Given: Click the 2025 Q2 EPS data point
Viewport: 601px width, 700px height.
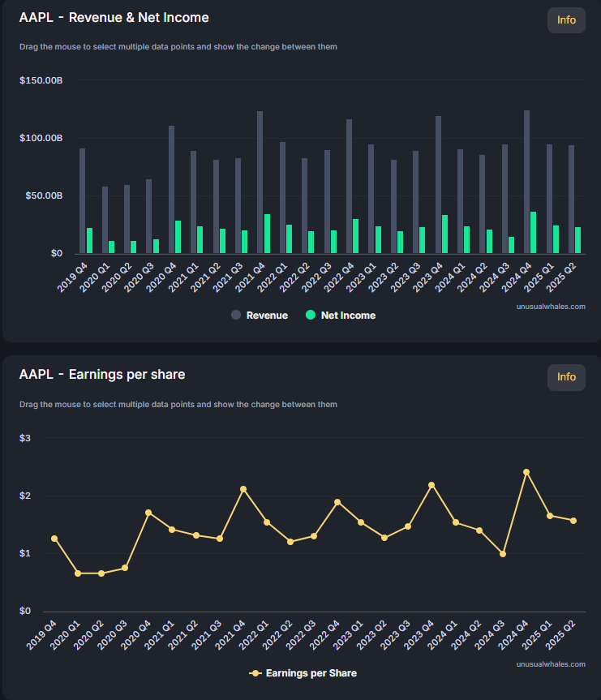Looking at the screenshot, I should pos(573,521).
